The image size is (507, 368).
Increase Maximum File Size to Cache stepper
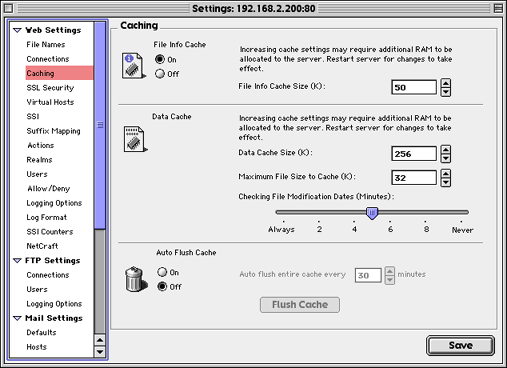[x=446, y=173]
